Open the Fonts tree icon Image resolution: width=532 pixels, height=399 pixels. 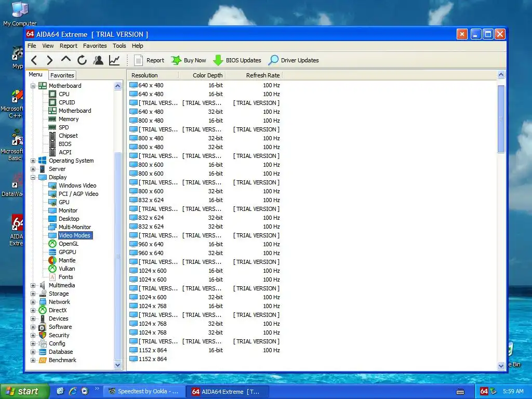pos(52,277)
